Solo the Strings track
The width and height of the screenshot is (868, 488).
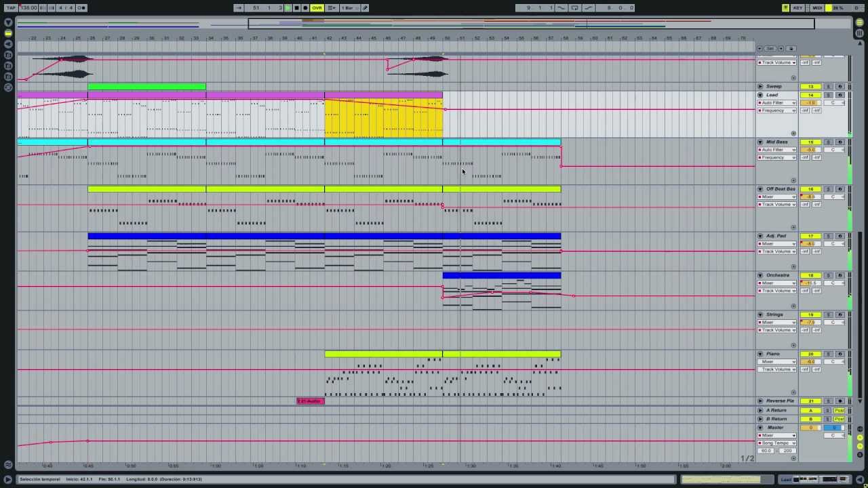tap(828, 314)
